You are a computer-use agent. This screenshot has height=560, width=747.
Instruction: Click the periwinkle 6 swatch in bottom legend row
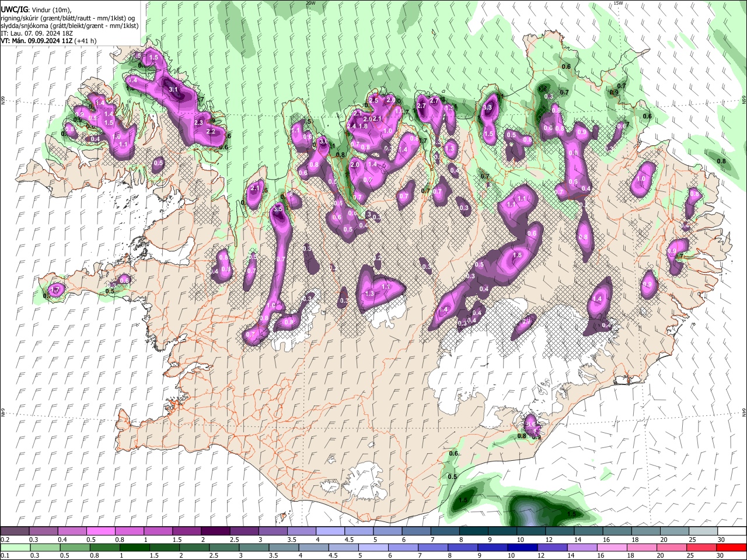(403, 547)
